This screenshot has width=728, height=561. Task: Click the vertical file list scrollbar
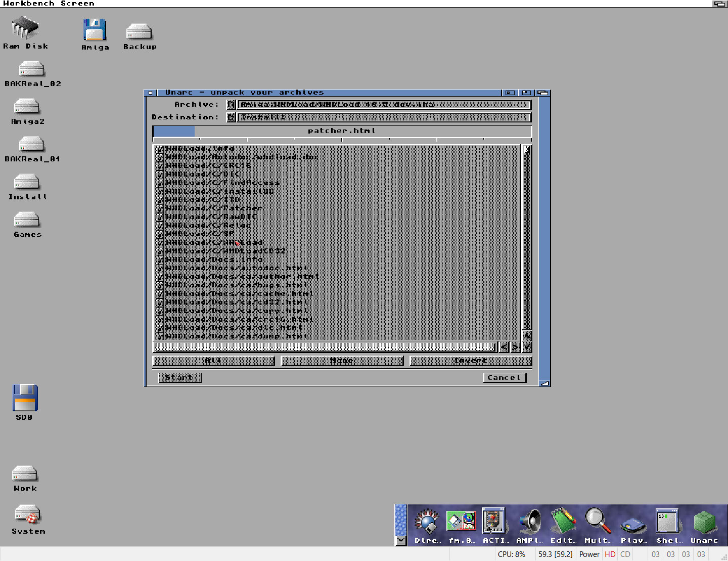point(527,237)
